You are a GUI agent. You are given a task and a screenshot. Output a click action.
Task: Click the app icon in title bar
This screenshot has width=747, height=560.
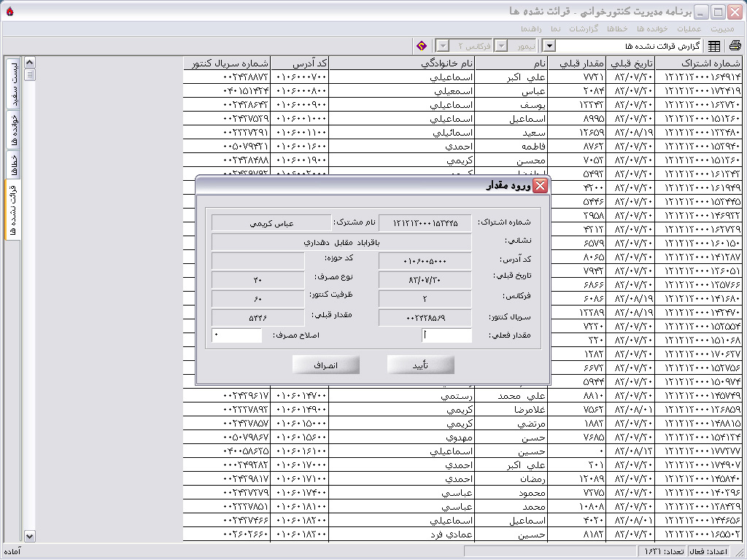point(9,12)
